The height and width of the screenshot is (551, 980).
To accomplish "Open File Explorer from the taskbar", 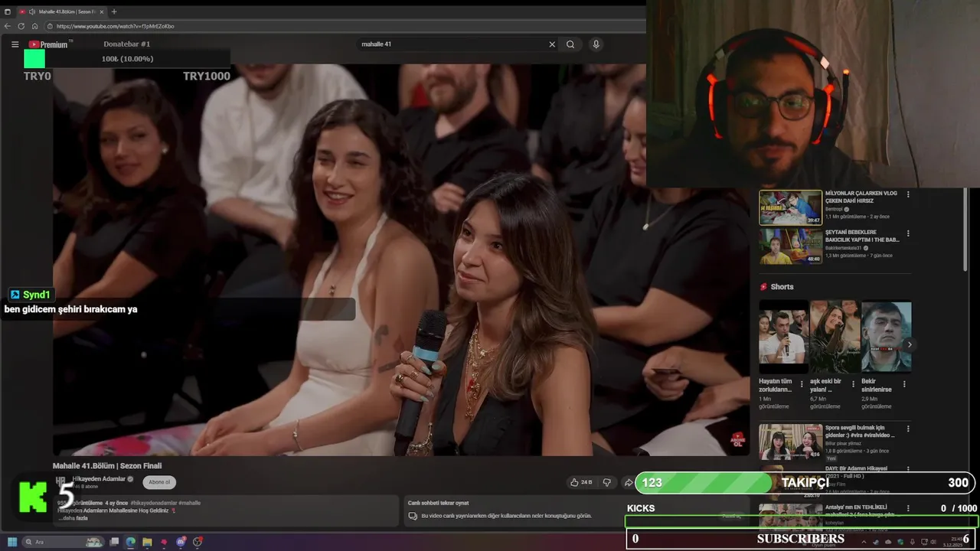I will pos(147,542).
